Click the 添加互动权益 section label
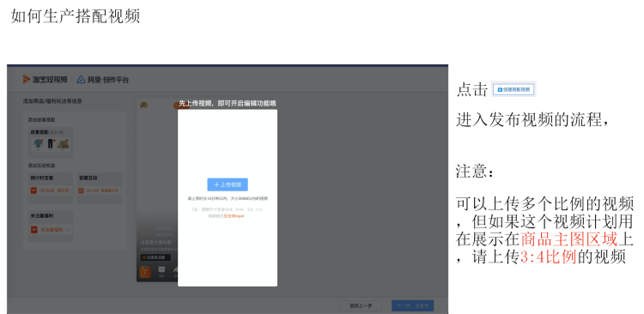The image size is (644, 314). click(x=41, y=166)
